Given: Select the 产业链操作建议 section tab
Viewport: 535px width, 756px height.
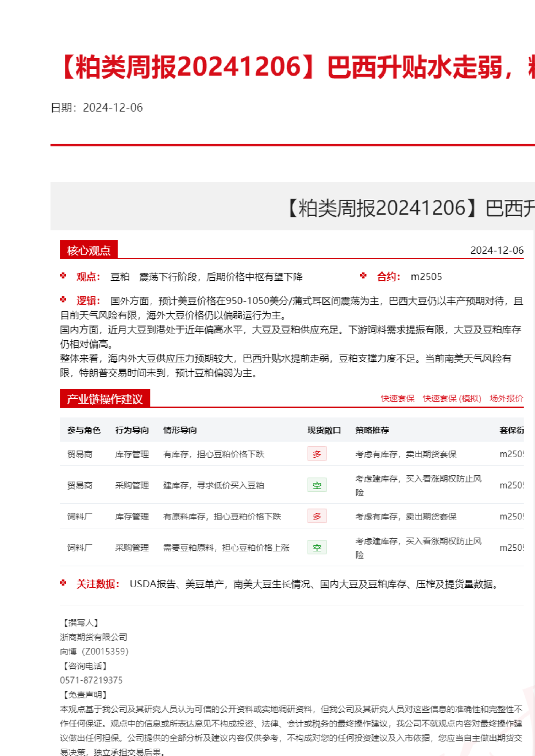Looking at the screenshot, I should 104,399.
